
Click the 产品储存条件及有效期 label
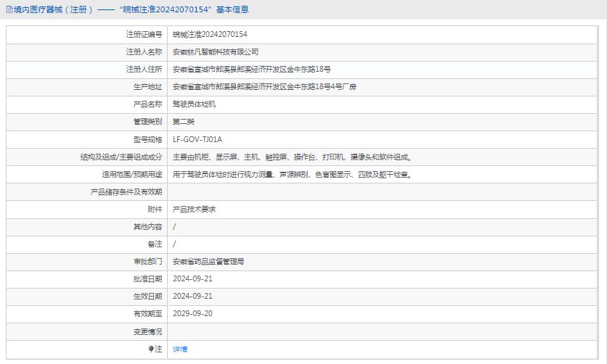click(x=126, y=191)
